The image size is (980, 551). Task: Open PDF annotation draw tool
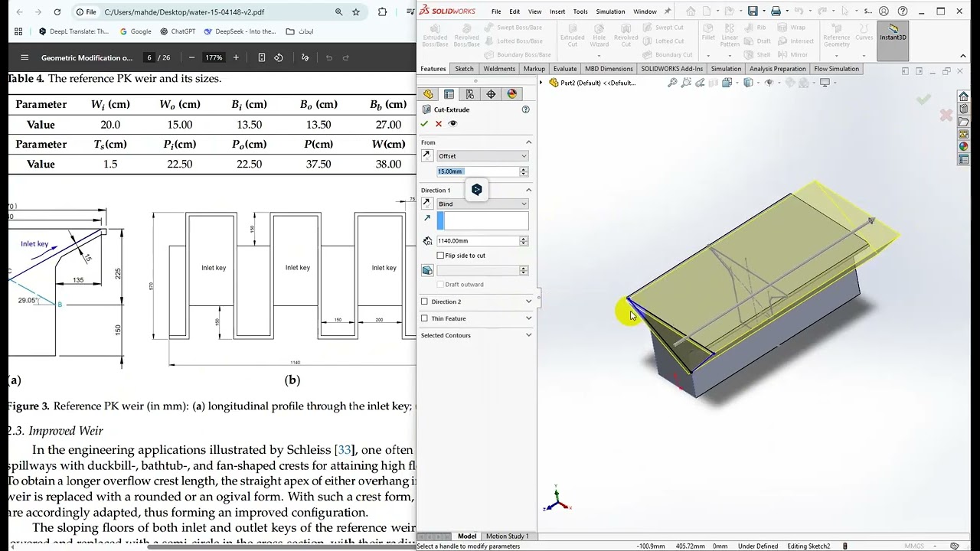[x=305, y=57]
